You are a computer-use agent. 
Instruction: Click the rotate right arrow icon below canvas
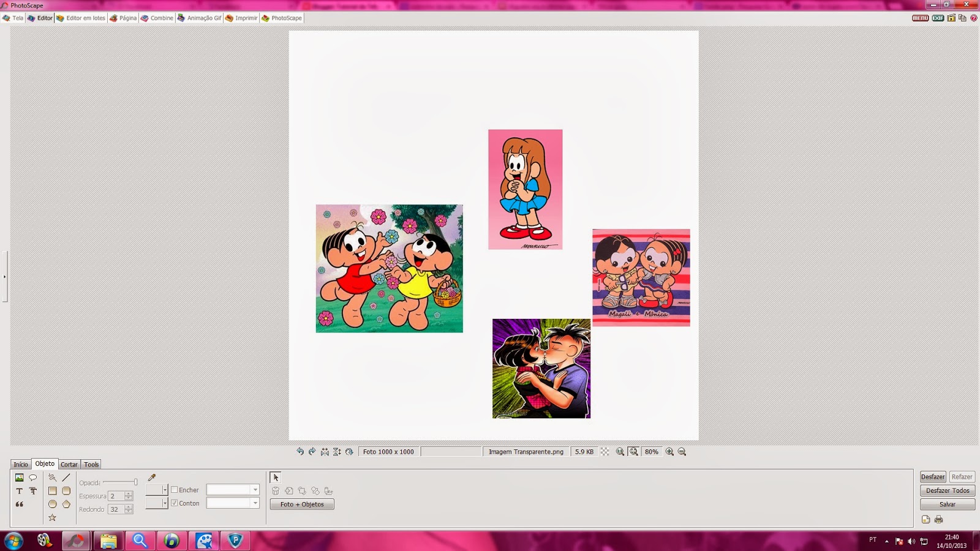pos(312,452)
